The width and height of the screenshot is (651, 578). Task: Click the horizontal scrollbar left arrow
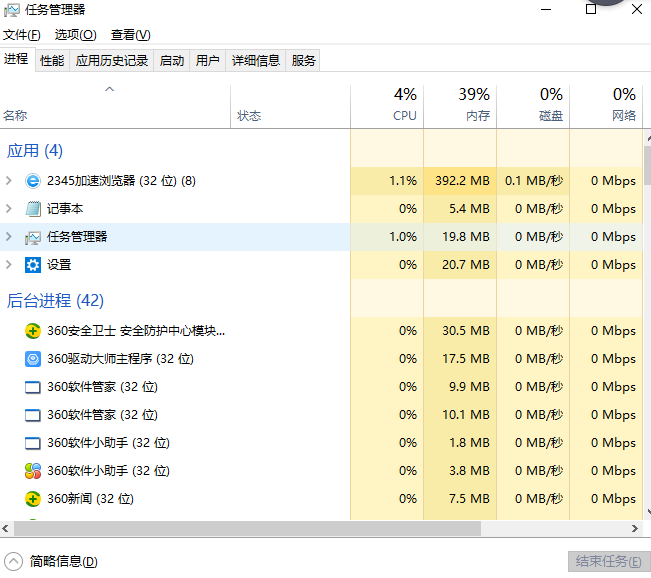tap(5, 529)
